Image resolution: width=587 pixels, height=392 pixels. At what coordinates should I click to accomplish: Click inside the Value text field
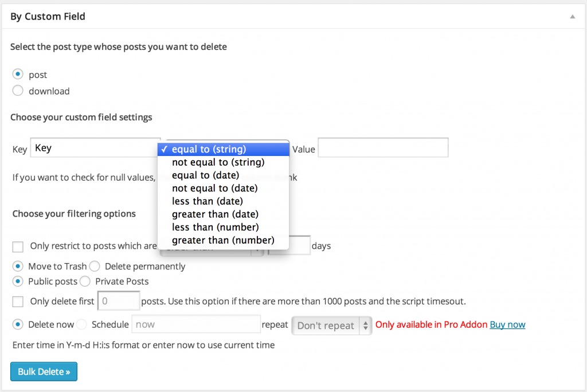tap(382, 147)
